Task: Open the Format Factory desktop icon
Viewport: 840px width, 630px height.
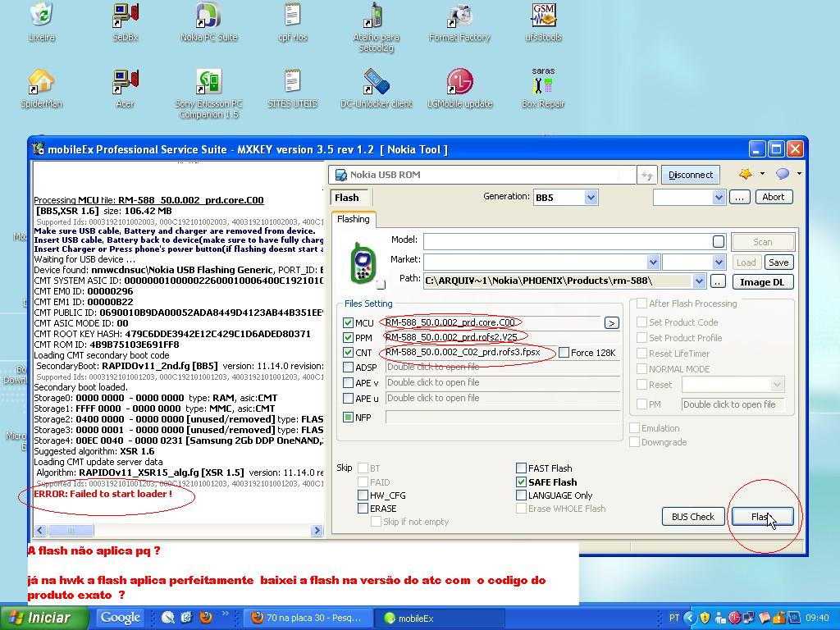Action: point(459,21)
